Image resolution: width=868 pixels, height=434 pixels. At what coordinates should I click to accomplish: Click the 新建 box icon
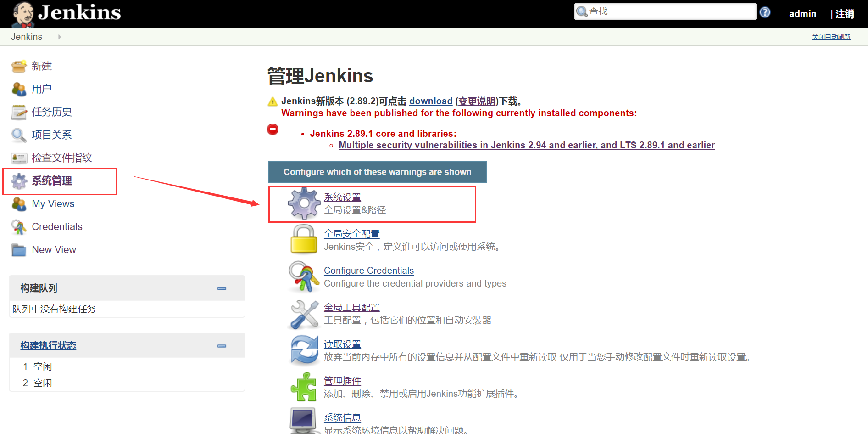point(19,66)
